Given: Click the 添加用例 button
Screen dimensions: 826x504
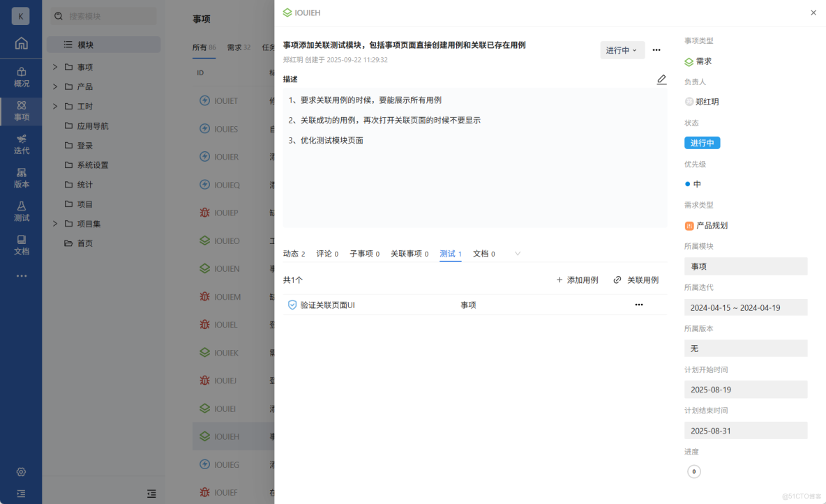Looking at the screenshot, I should [578, 280].
